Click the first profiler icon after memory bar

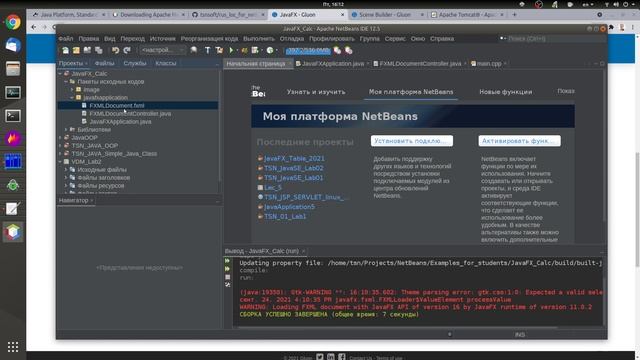coord(337,50)
